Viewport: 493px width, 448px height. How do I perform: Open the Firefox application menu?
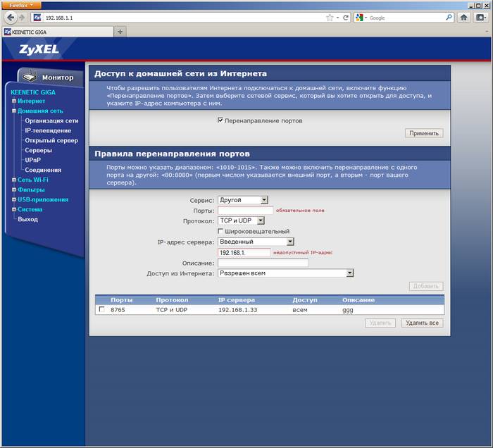19,4
